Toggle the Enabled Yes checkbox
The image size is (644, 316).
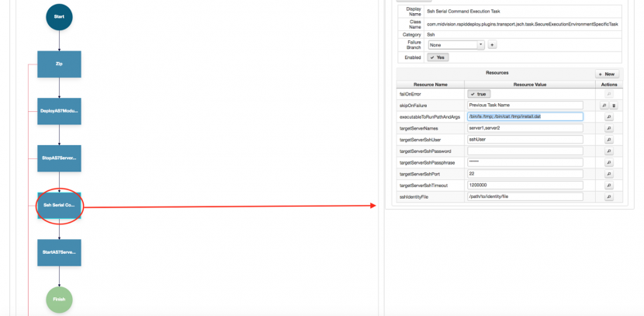tap(438, 57)
